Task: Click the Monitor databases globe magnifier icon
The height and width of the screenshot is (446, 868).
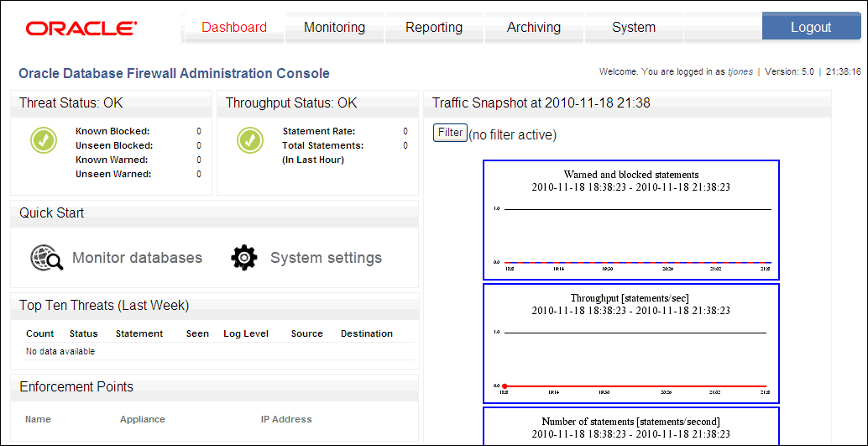Action: click(x=46, y=258)
